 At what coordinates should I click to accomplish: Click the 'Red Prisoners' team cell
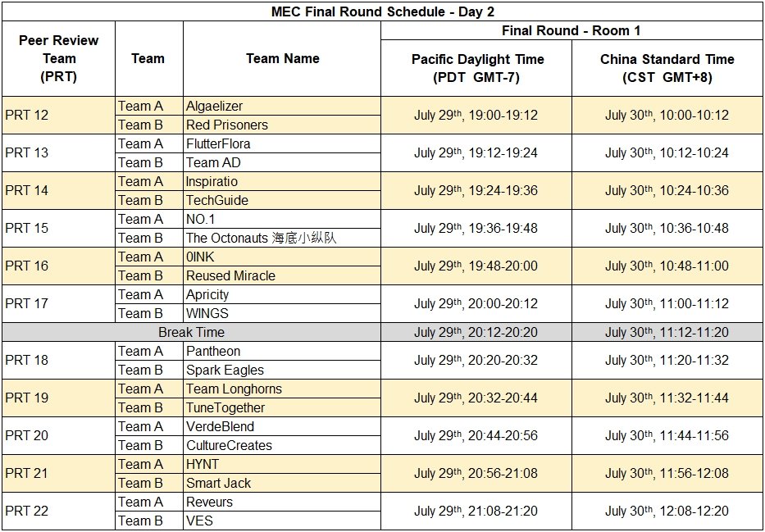tap(227, 125)
